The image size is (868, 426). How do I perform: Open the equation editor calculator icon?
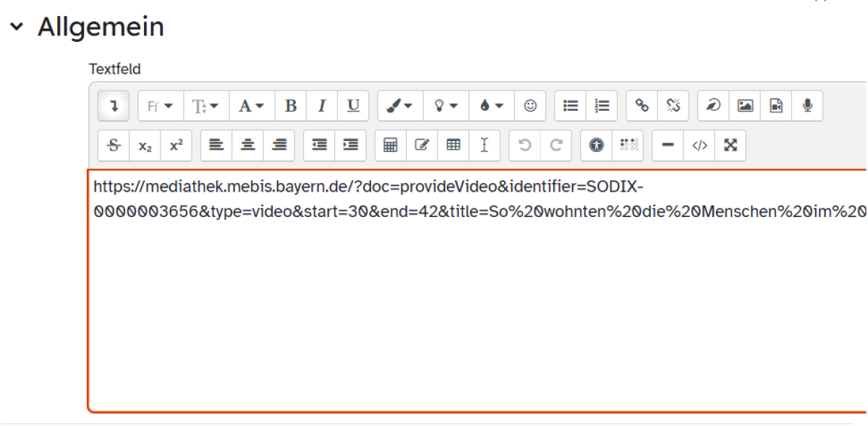pos(391,145)
